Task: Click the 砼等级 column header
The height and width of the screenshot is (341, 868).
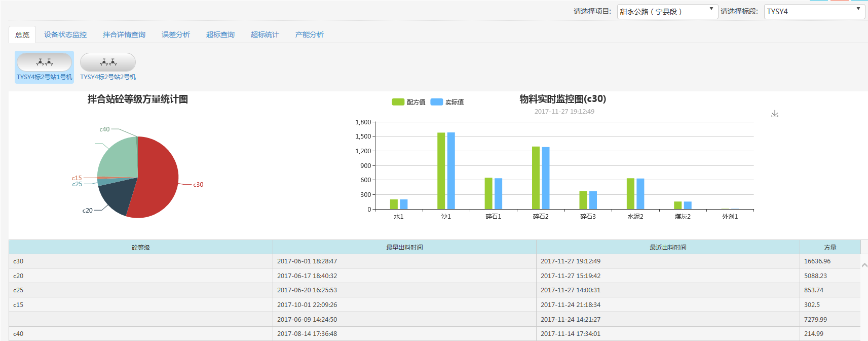Action: point(140,247)
